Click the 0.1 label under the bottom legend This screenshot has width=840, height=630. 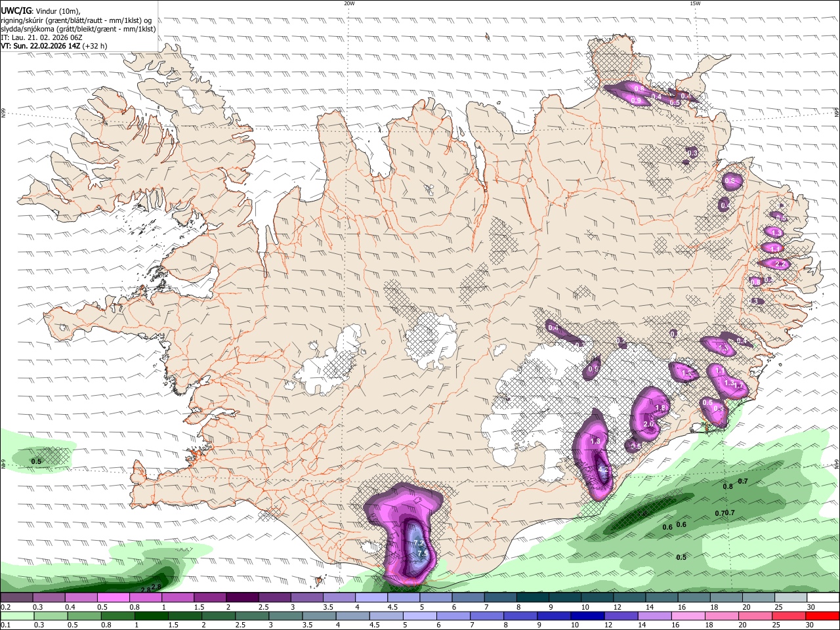(x=5, y=625)
